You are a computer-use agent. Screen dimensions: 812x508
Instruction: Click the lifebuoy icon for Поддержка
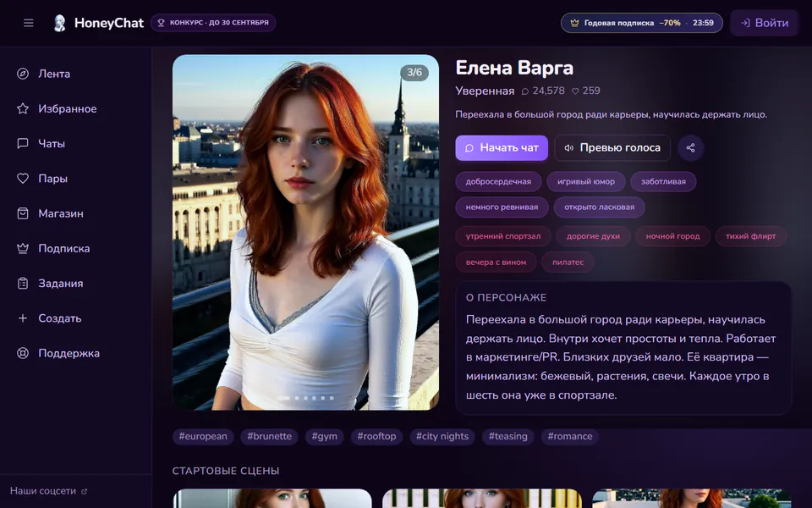pyautogui.click(x=23, y=353)
